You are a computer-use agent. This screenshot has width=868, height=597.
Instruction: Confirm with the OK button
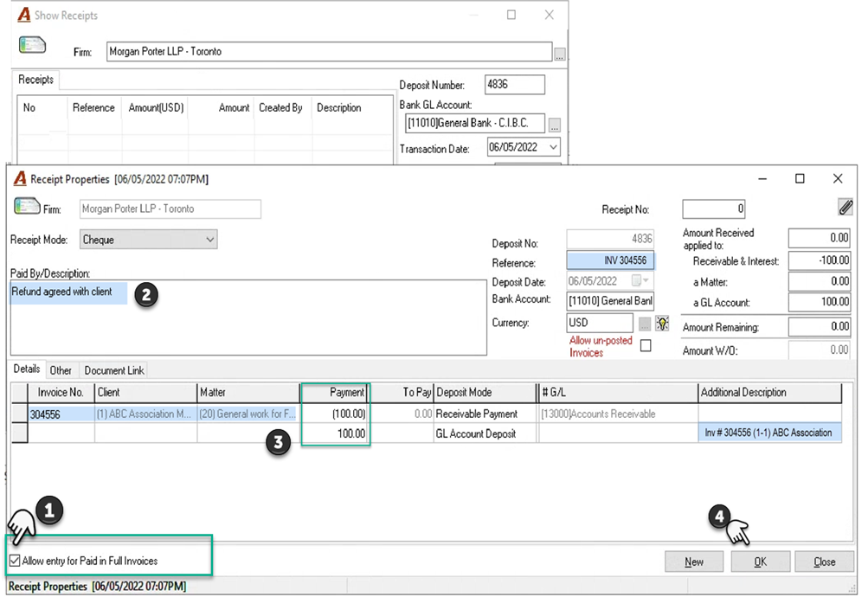(x=761, y=562)
